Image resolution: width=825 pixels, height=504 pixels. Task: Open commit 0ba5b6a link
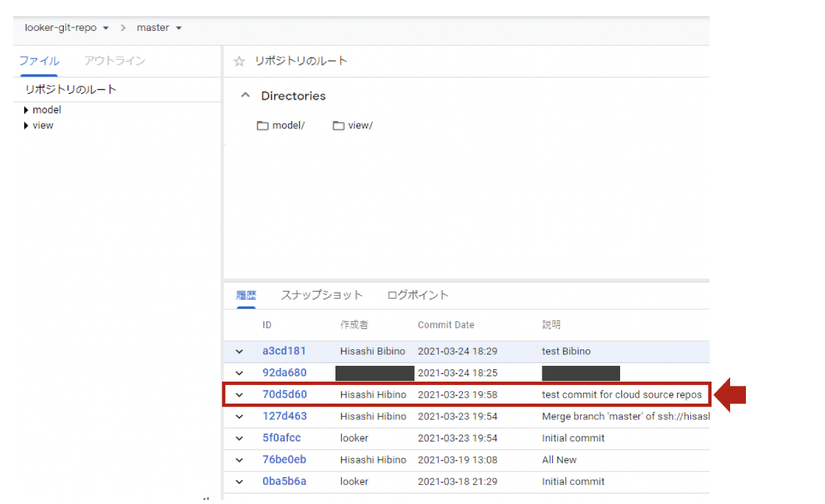pos(284,481)
